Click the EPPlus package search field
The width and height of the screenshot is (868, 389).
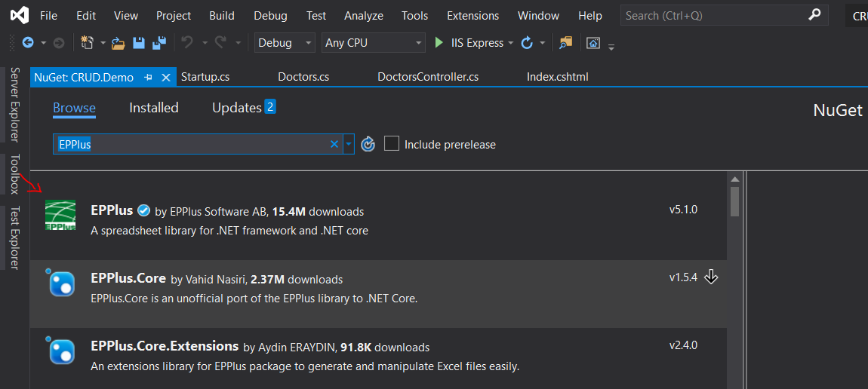click(x=198, y=144)
